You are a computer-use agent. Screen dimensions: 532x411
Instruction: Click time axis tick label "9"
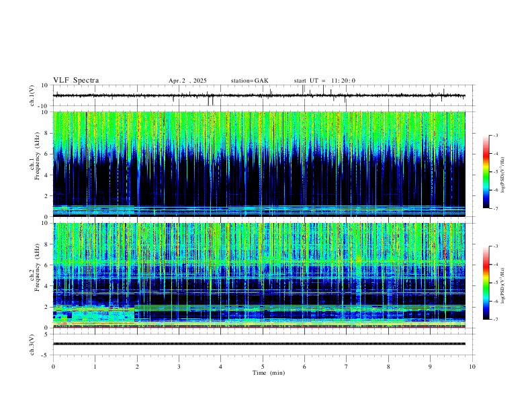click(x=430, y=367)
